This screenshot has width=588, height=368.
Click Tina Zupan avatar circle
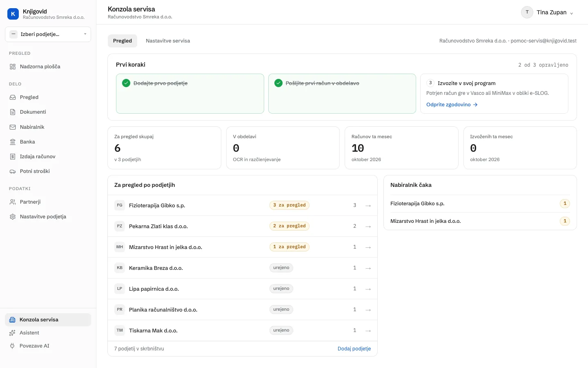[527, 12]
